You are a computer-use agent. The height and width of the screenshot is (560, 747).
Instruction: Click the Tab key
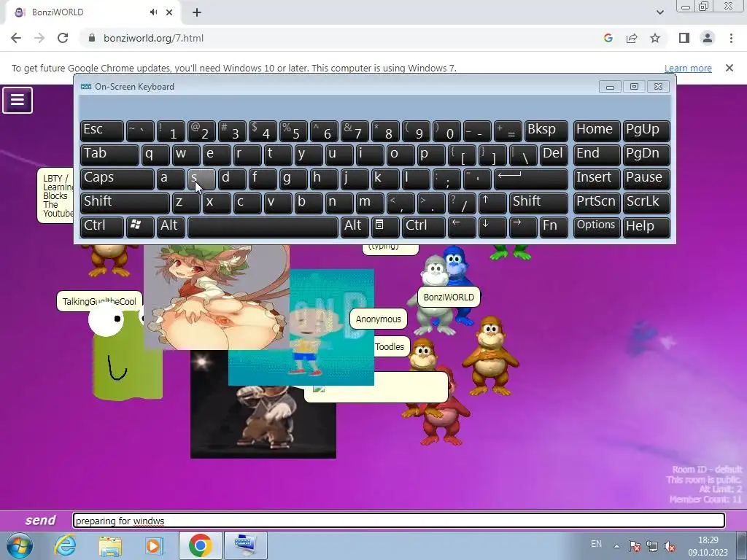click(109, 155)
